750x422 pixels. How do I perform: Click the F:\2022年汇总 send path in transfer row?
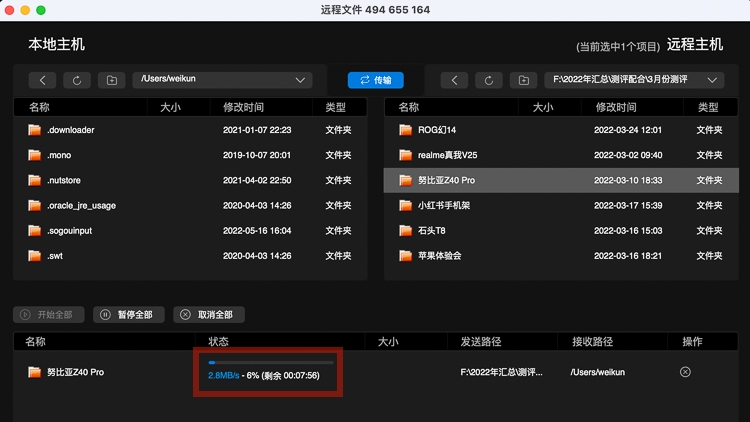point(501,372)
